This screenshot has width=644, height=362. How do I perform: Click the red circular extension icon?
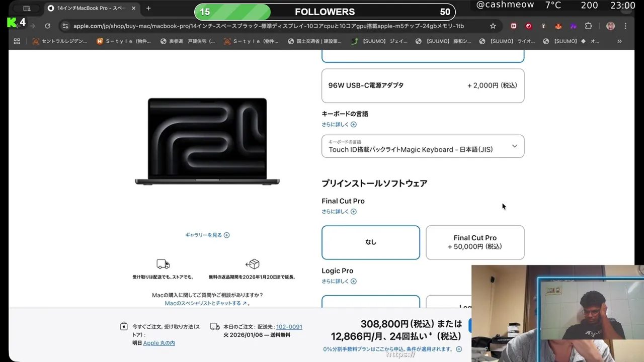(x=528, y=26)
